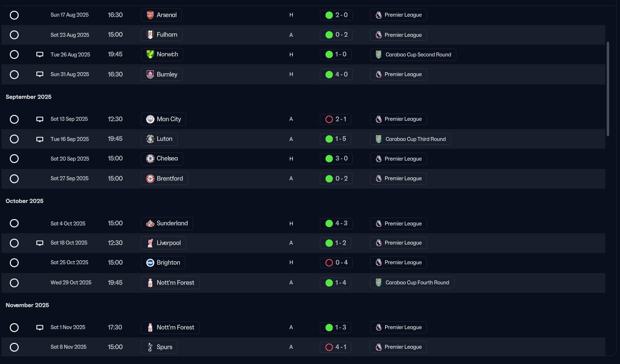Open the 0 - 4 Brighton result
This screenshot has width=620, height=364.
(336, 263)
